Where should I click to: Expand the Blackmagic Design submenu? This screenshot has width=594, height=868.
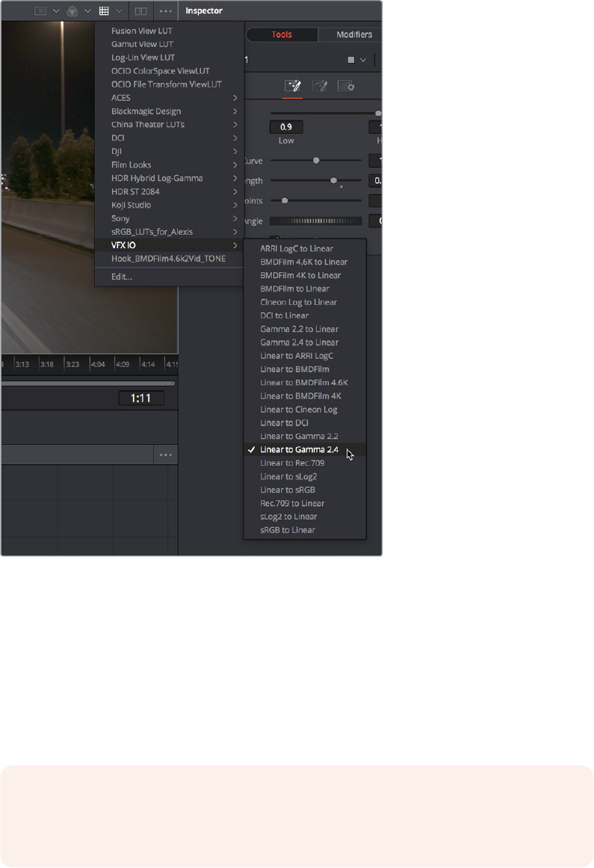[170, 111]
